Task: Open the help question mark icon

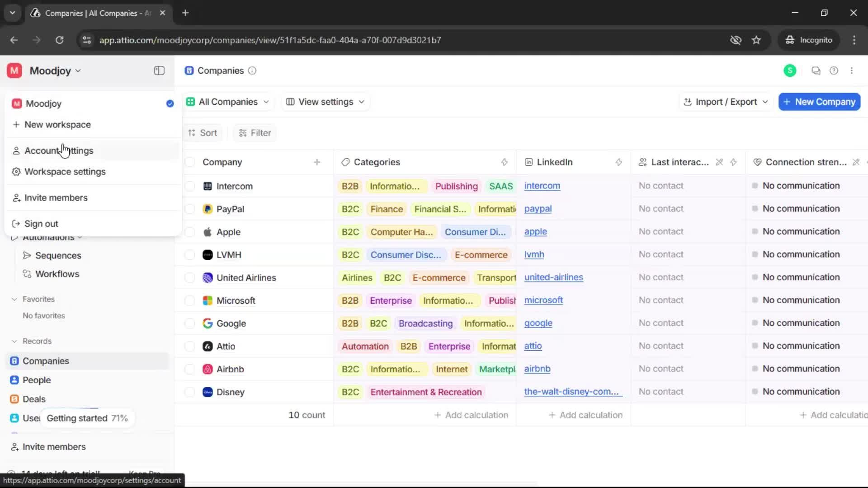Action: point(834,70)
